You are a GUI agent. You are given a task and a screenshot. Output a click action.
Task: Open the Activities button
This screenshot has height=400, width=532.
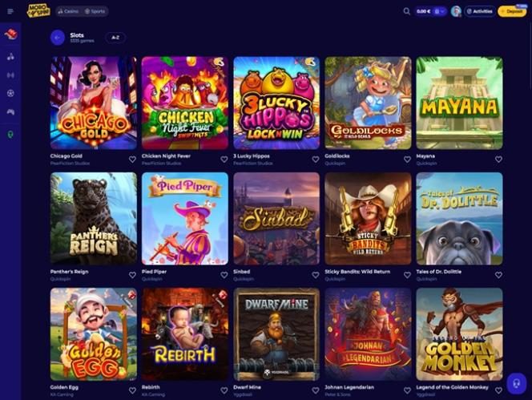[x=480, y=11]
